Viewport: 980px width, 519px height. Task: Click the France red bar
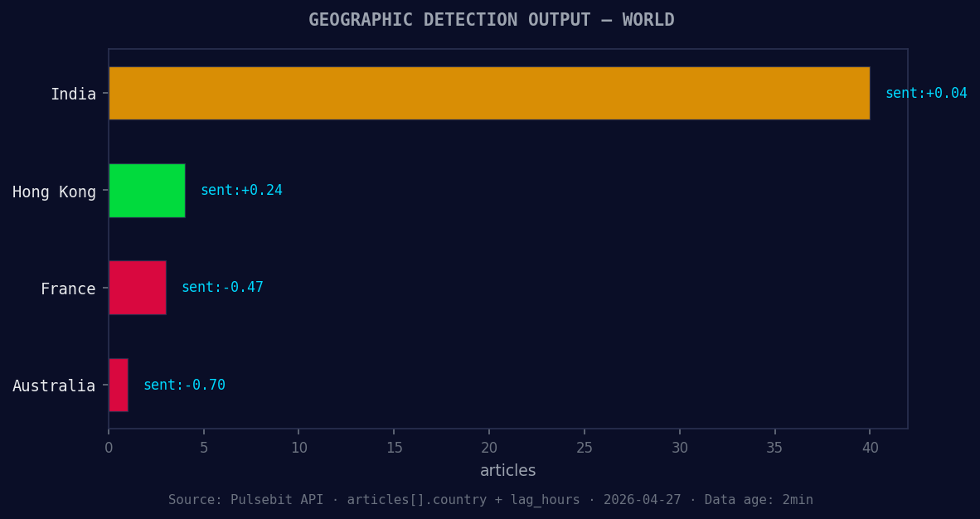pyautogui.click(x=137, y=287)
